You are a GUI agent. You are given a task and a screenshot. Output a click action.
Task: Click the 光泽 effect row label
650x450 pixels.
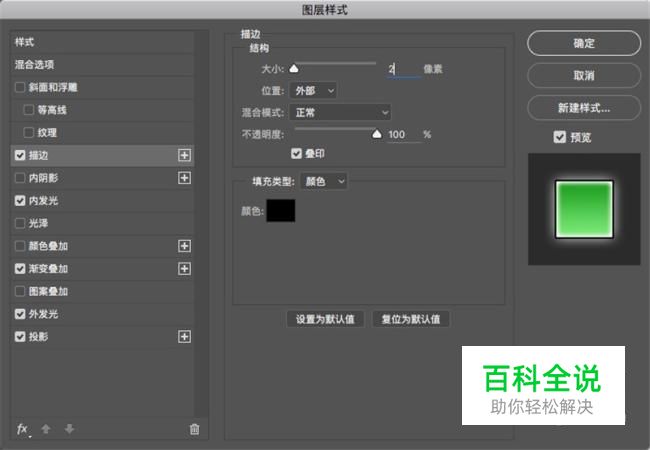point(38,224)
